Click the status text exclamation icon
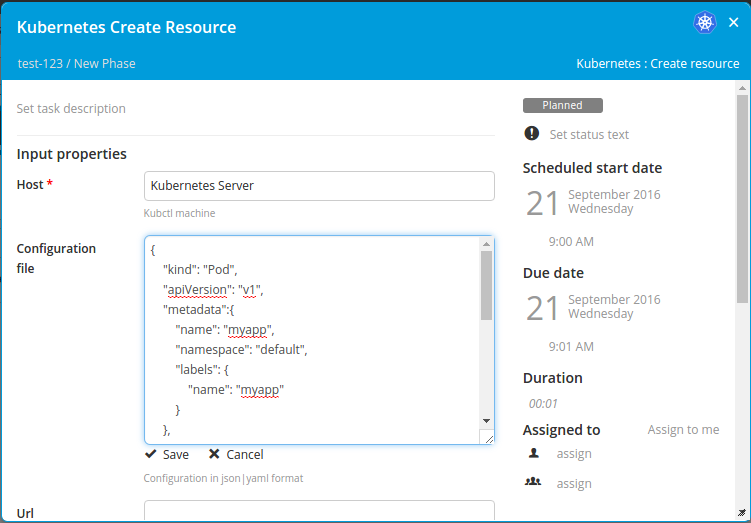Viewport: 751px width, 523px height. [531, 134]
